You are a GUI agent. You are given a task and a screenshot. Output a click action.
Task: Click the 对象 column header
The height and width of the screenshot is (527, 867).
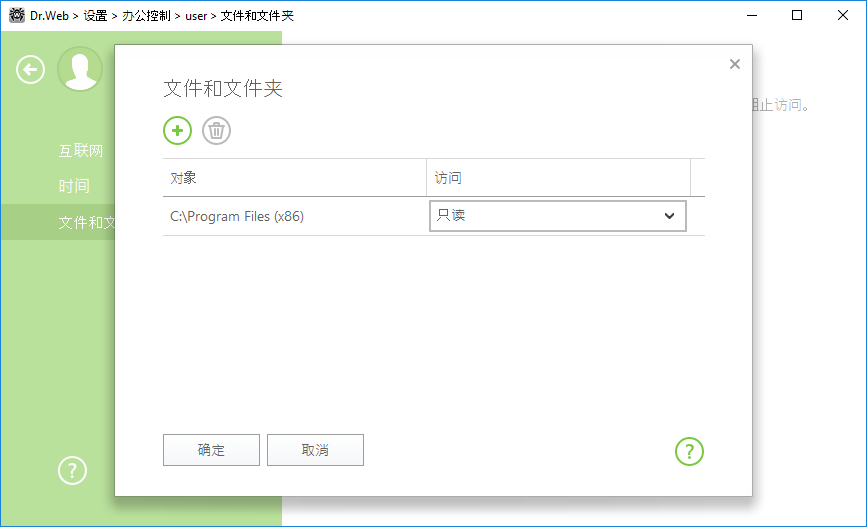click(x=293, y=178)
